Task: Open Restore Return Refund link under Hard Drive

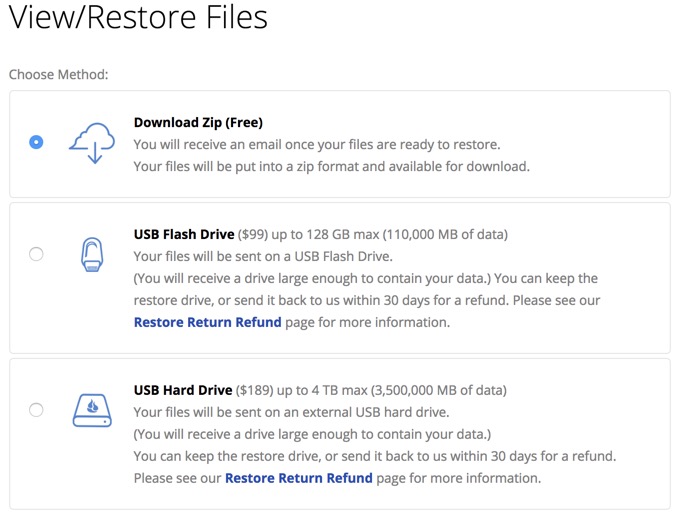Action: click(x=299, y=478)
